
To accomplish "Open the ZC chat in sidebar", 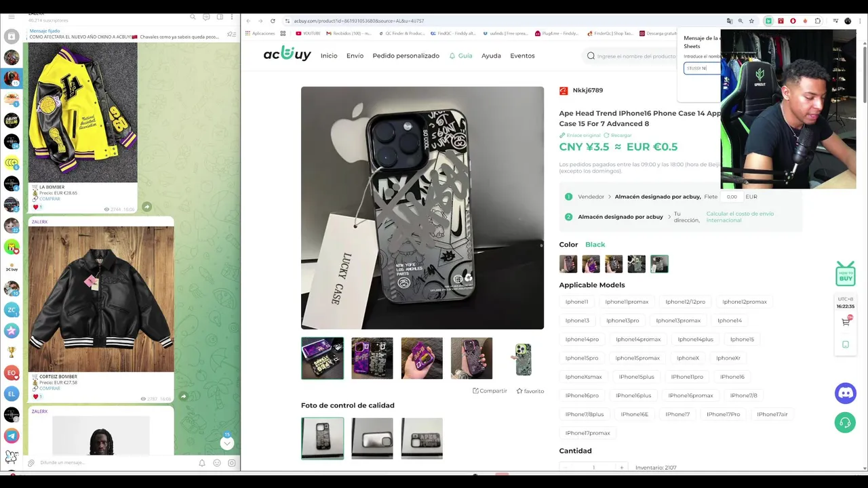I will 12,310.
